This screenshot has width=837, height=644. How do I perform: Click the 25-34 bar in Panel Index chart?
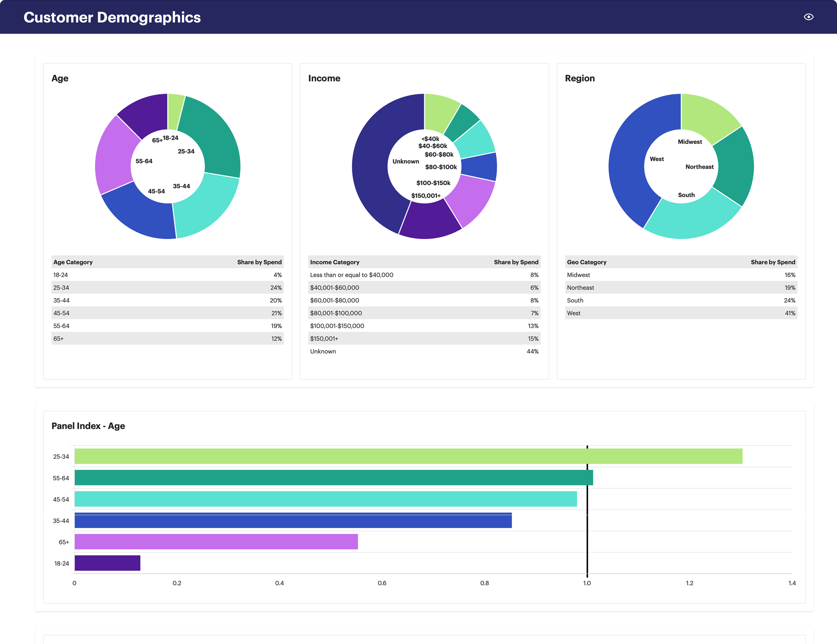point(408,456)
